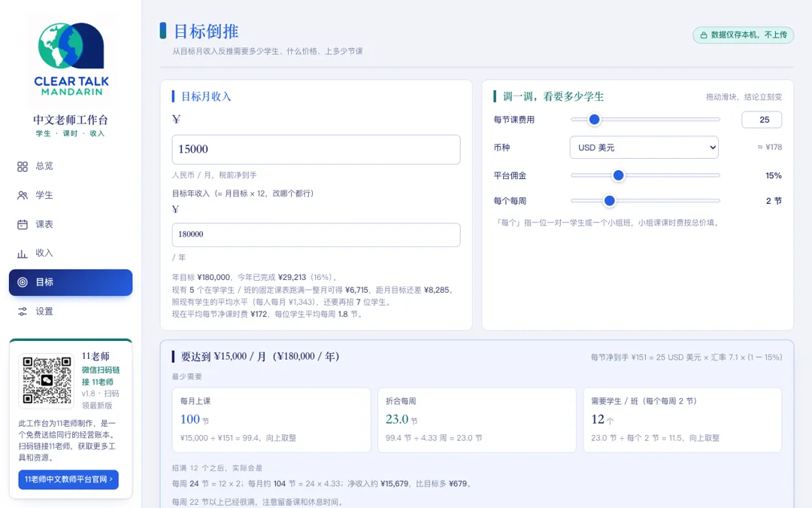Click the 每月上课 100 节 card
Viewport: 812px width, 508px height.
click(x=271, y=420)
